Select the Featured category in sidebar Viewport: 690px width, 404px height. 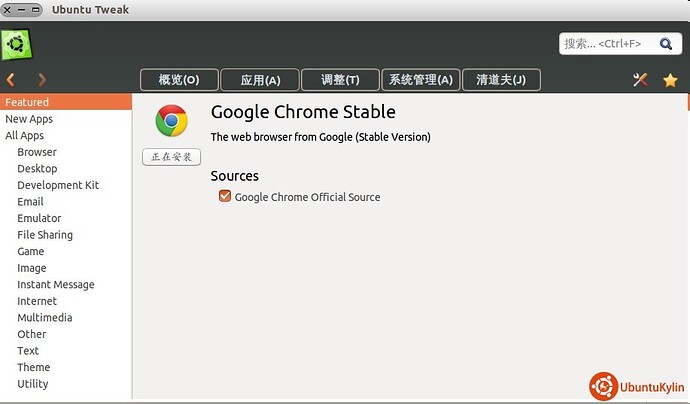tap(27, 102)
